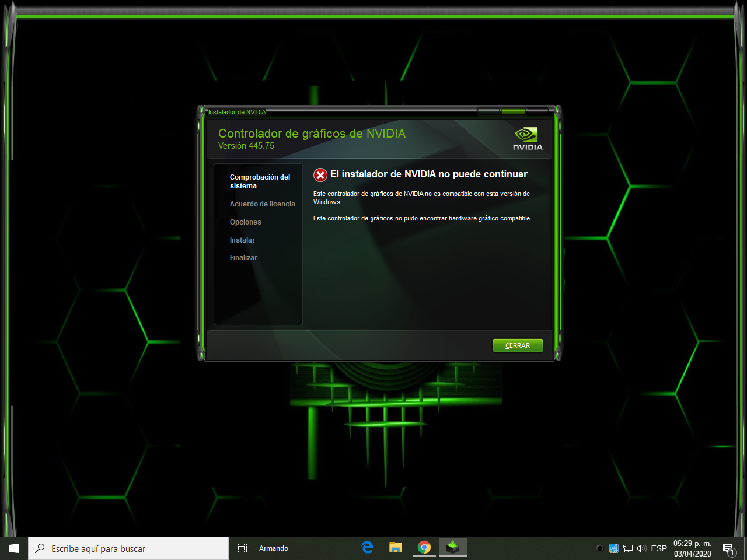
Task: Open the Intel graphics tray icon
Action: (613, 548)
